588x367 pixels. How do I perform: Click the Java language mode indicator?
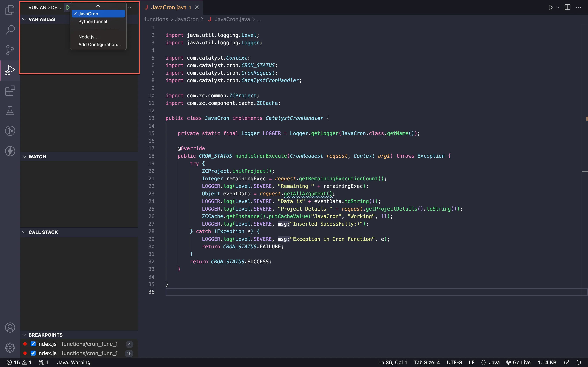tap(491, 362)
